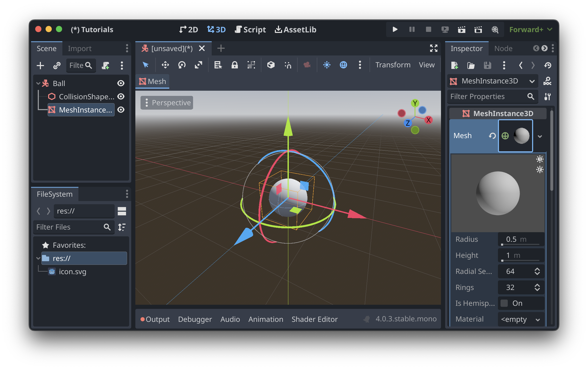Screen dimensions: 588x369
Task: Switch to the Node tab
Action: (x=503, y=48)
